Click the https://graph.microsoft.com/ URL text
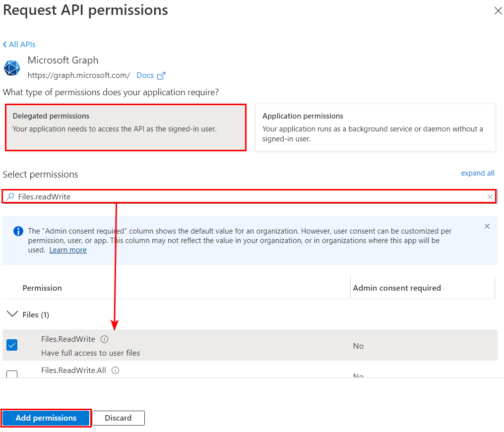The height and width of the screenshot is (432, 504). [x=79, y=75]
